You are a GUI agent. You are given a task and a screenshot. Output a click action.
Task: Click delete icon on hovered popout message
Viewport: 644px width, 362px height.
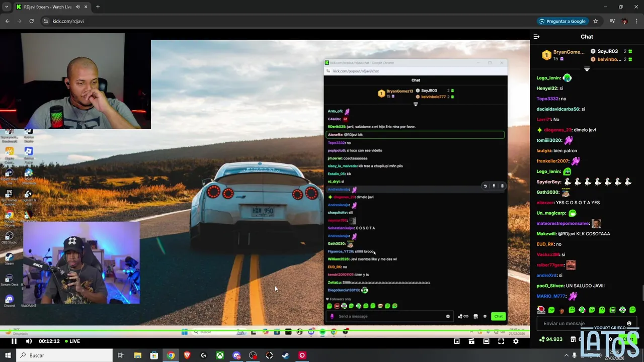502,186
